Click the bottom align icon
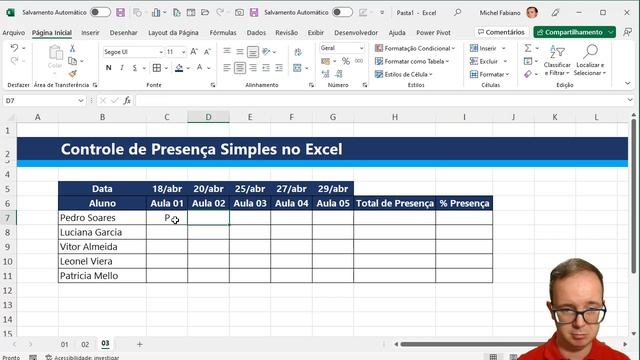The width and height of the screenshot is (640, 360). click(253, 52)
